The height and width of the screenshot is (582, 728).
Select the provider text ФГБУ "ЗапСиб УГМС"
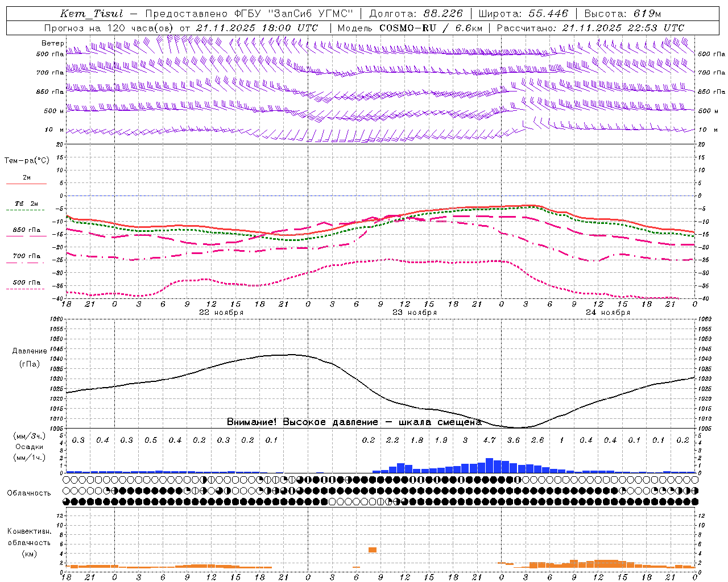[293, 14]
